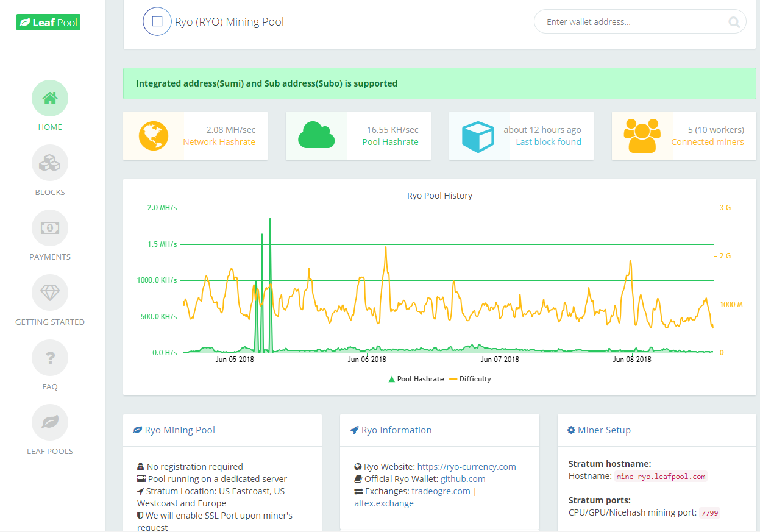The width and height of the screenshot is (760, 532).
Task: Click the shield icon by SSL Port line
Action: [140, 516]
